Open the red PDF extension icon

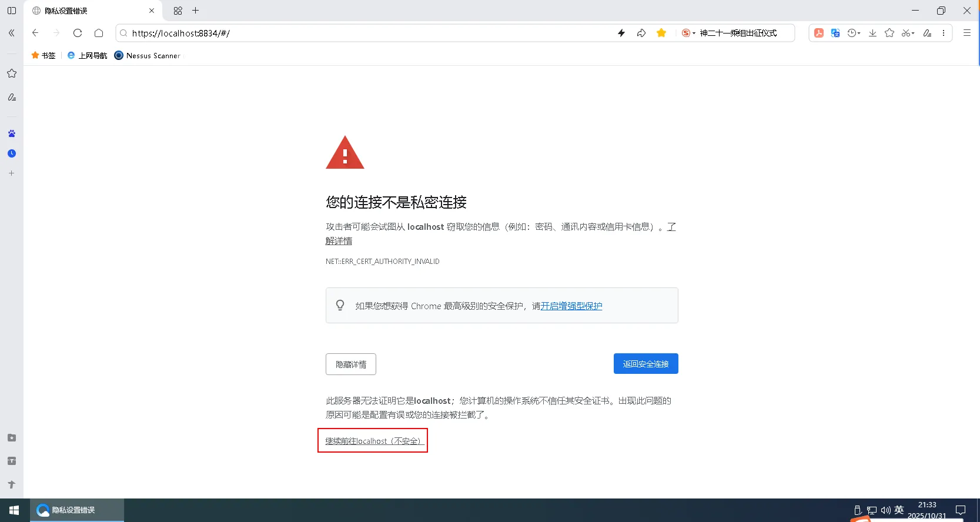coord(818,33)
